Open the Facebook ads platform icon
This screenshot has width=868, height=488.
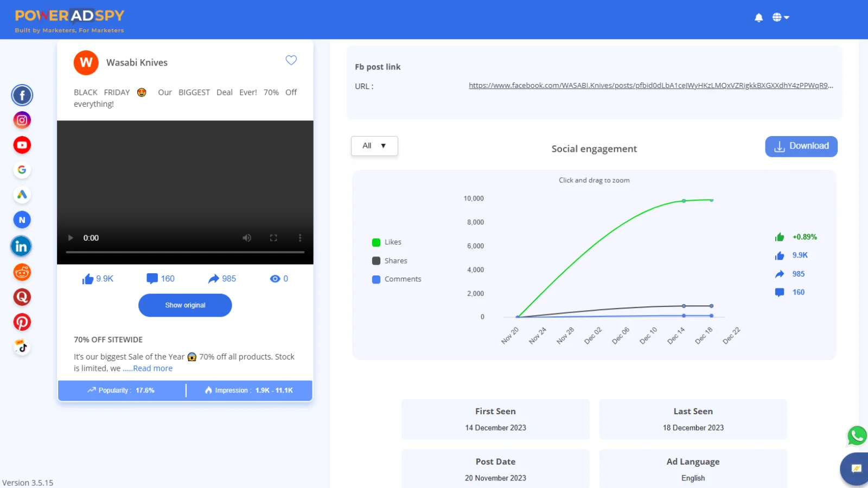(22, 95)
